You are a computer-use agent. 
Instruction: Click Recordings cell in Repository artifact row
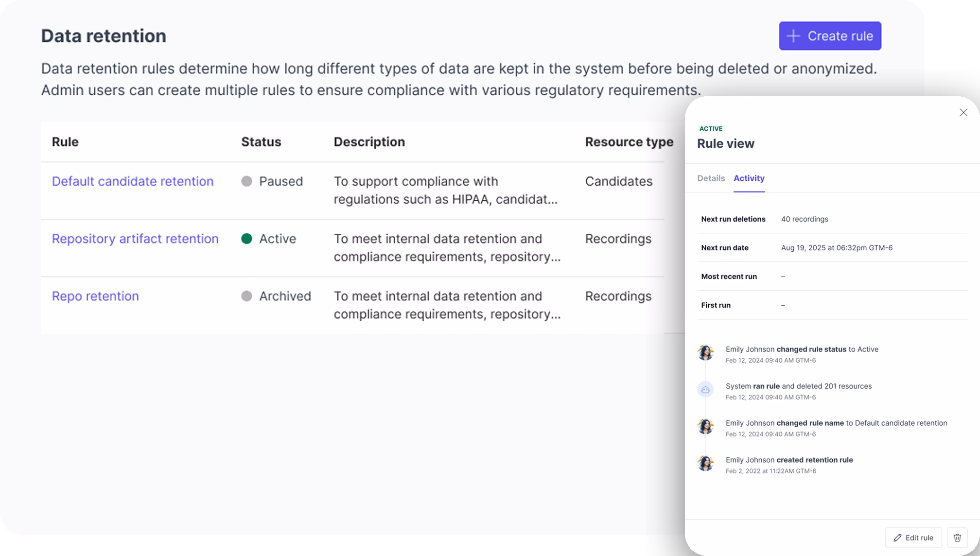618,239
